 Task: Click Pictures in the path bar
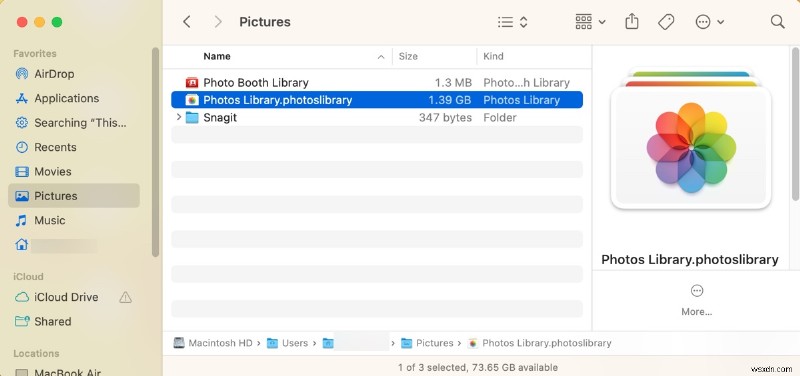pyautogui.click(x=427, y=343)
